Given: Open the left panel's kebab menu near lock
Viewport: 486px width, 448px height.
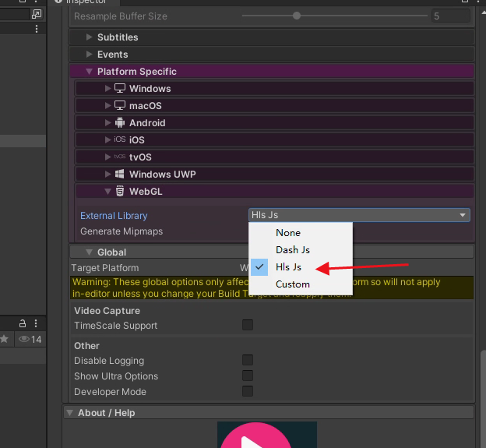Looking at the screenshot, I should 36,323.
